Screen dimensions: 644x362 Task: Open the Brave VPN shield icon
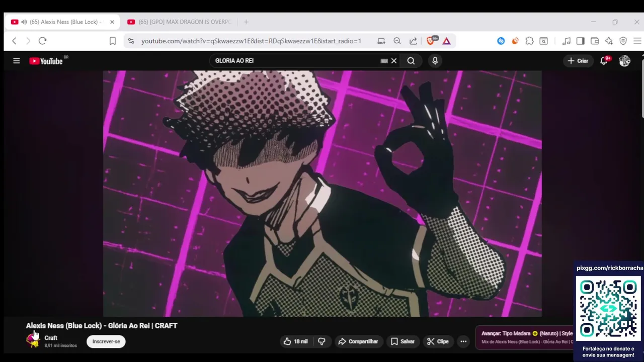pos(623,41)
